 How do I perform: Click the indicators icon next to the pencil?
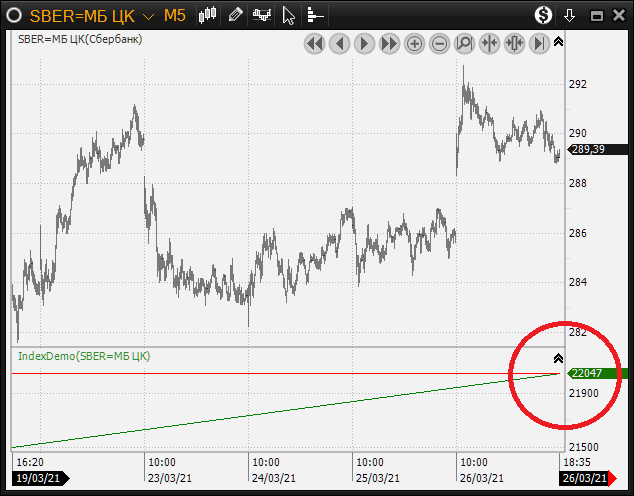click(x=262, y=15)
